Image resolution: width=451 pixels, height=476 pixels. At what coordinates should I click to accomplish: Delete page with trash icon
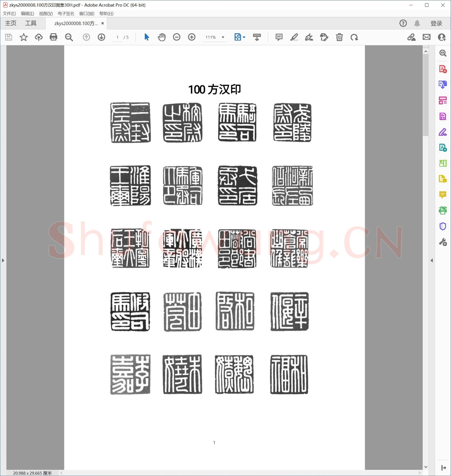click(339, 37)
